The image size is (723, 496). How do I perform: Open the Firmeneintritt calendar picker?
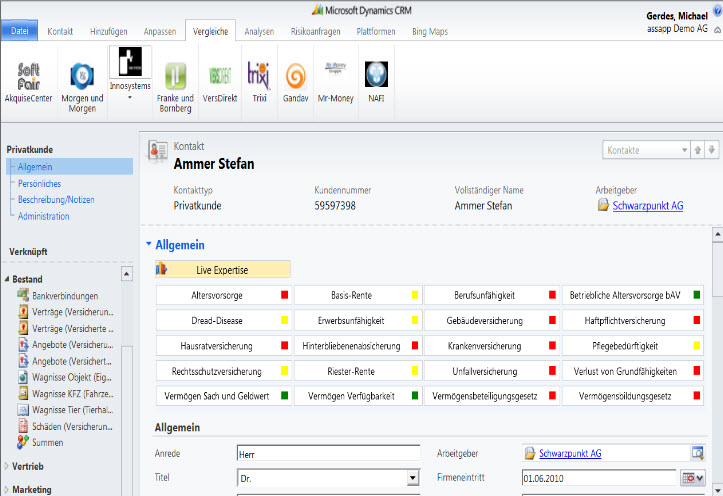693,478
